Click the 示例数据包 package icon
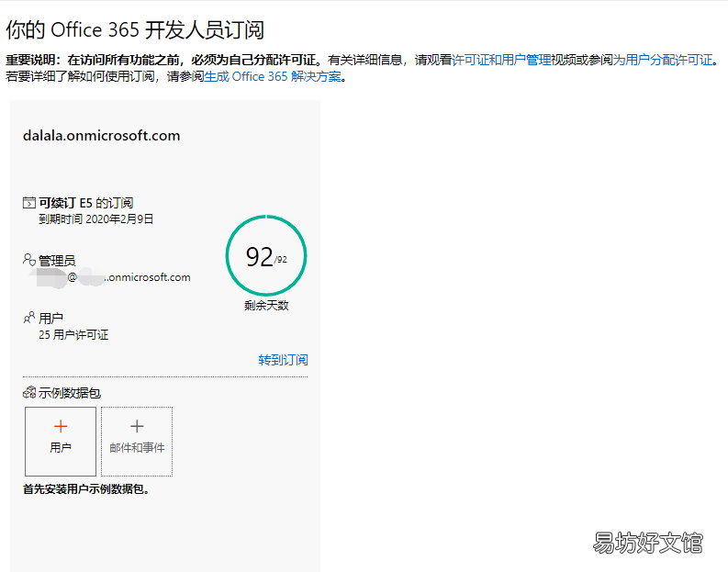 pyautogui.click(x=28, y=393)
